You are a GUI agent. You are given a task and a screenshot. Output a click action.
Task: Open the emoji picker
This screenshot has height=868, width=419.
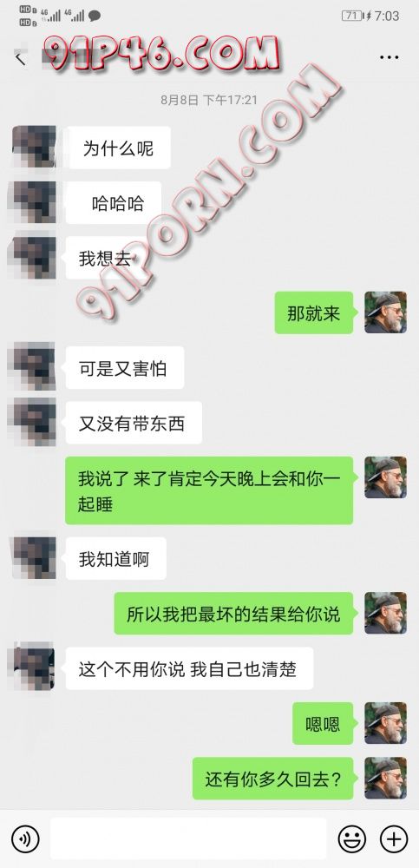click(352, 838)
